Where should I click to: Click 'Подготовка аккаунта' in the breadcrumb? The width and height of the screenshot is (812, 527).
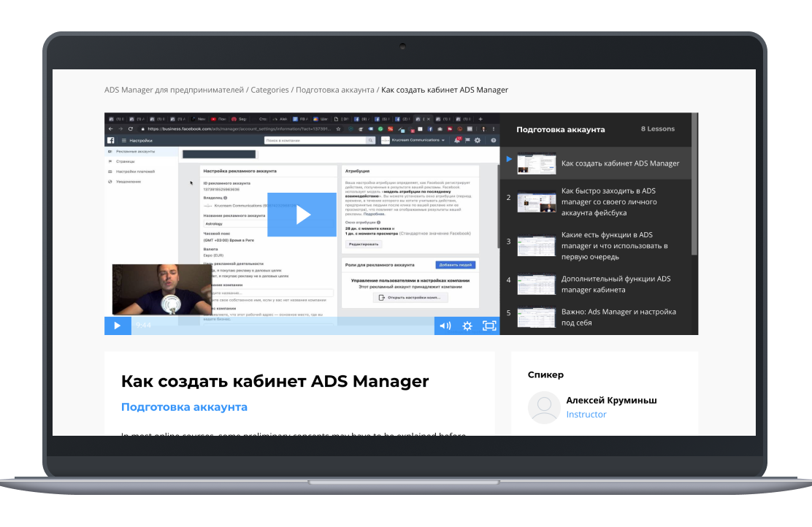click(334, 90)
